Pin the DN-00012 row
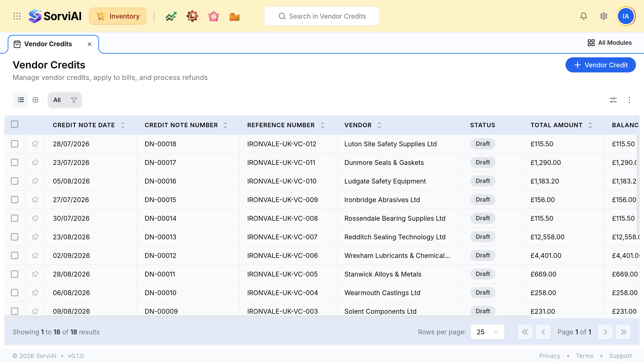Image resolution: width=644 pixels, height=362 pixels. pos(35,256)
